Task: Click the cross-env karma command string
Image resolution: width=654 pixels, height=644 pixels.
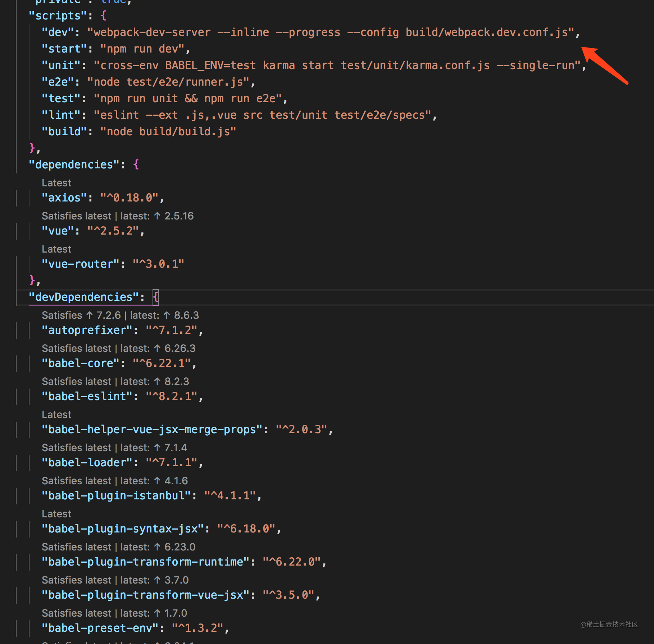Action: 337,65
